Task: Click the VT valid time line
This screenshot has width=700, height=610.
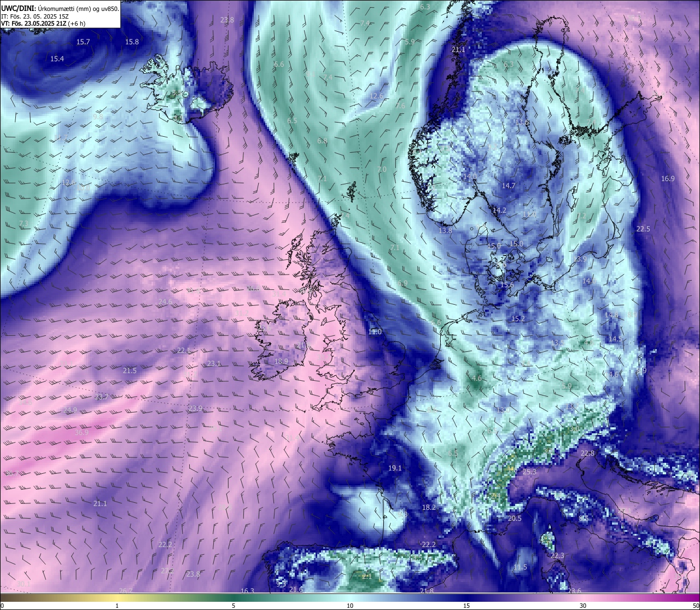Action: pyautogui.click(x=43, y=24)
